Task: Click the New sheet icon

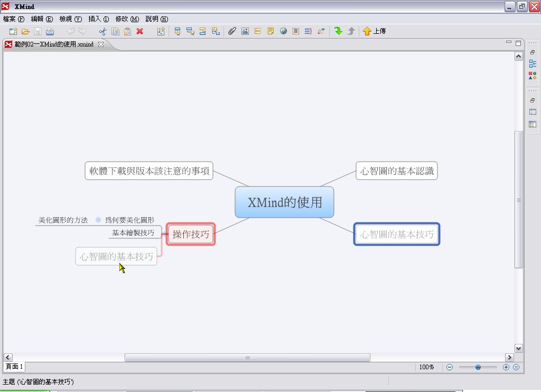Action: [161, 31]
